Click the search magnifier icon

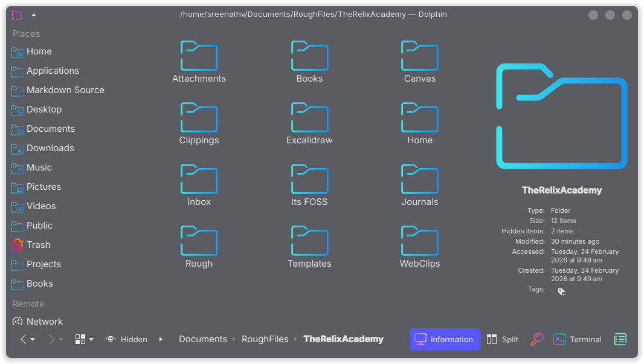[536, 339]
